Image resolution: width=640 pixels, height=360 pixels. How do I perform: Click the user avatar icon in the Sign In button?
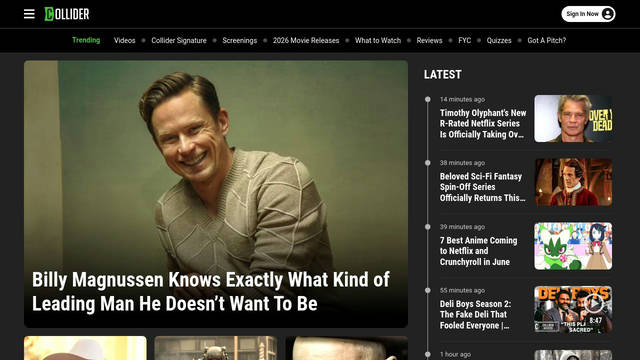click(x=607, y=14)
